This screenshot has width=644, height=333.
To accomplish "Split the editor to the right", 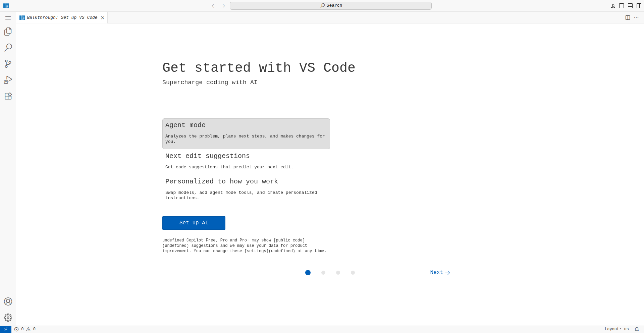I will point(628,18).
